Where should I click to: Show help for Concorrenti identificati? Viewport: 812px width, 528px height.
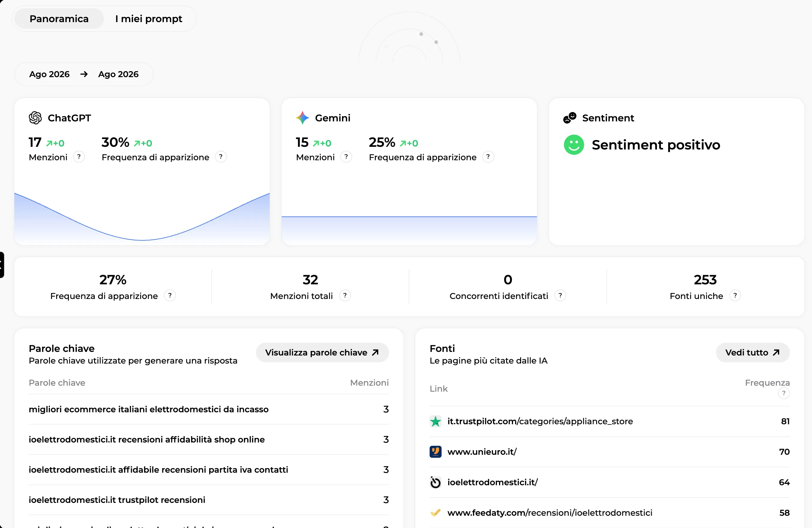(560, 295)
